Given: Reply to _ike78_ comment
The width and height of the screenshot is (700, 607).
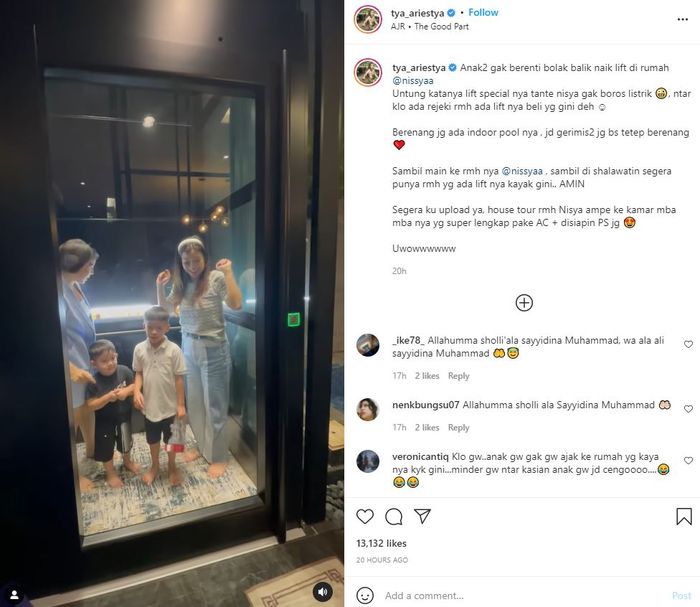Looking at the screenshot, I should (458, 376).
